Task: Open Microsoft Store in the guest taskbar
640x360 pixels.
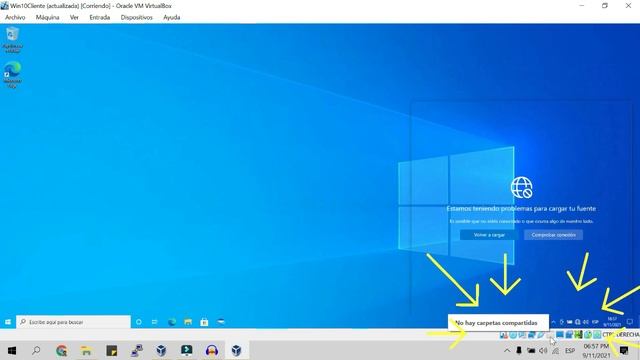Action: click(x=204, y=322)
